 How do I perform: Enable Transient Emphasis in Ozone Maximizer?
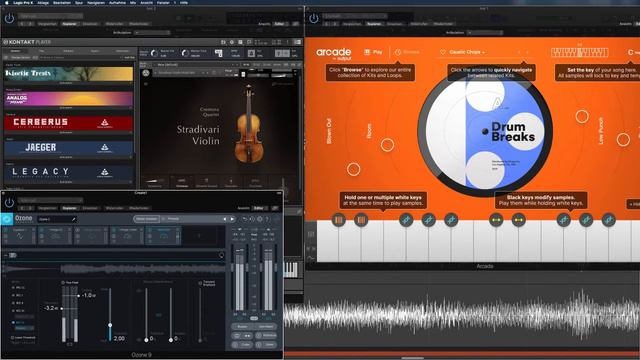pyautogui.click(x=200, y=282)
